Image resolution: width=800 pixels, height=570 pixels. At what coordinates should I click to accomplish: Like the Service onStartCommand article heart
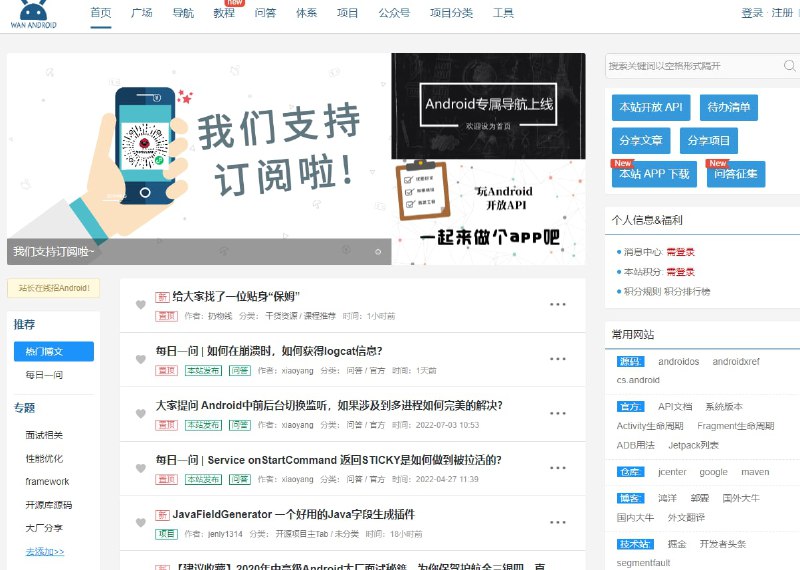coord(141,468)
